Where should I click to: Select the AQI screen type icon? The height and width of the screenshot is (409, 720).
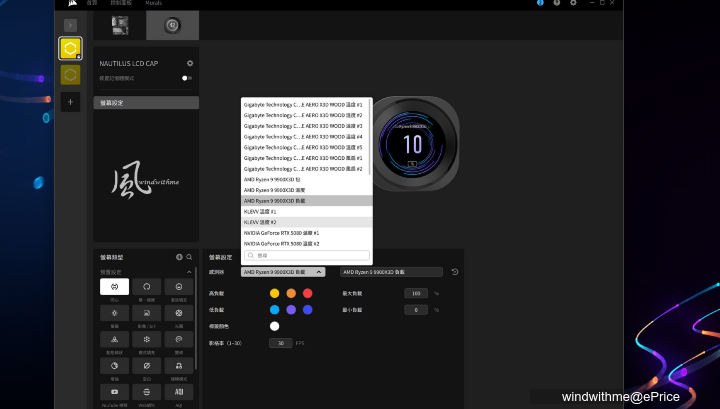pos(179,392)
